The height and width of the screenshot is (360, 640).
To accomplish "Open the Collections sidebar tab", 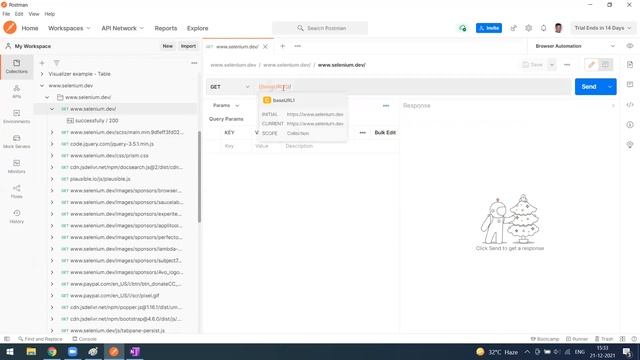I will coord(16,67).
